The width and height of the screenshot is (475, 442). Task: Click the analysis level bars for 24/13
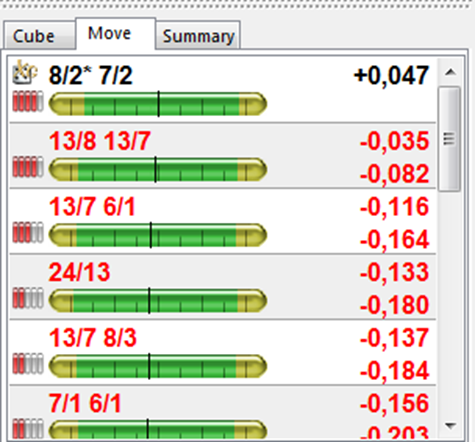coord(28,298)
